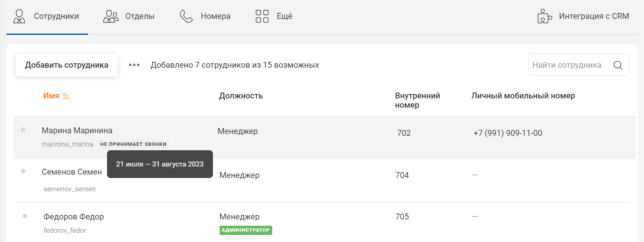
Task: Click the status dot of Семенов Семен
Action: pos(23,171)
